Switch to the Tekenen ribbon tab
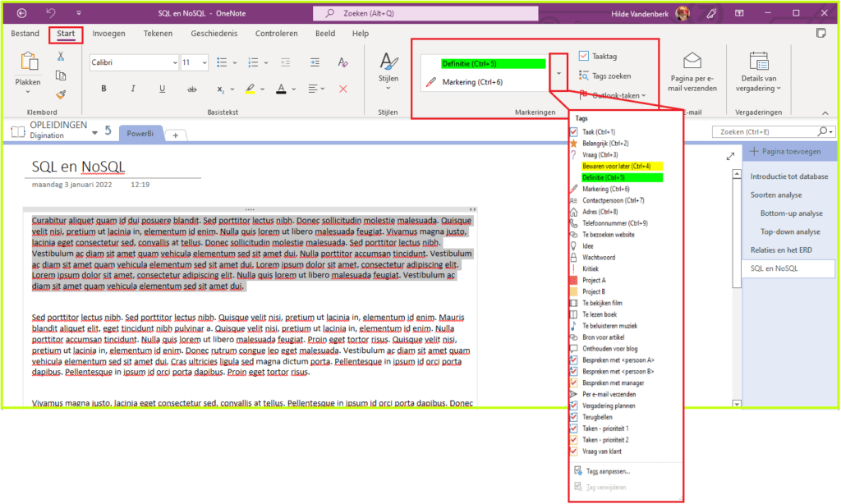The width and height of the screenshot is (841, 504). tap(158, 34)
